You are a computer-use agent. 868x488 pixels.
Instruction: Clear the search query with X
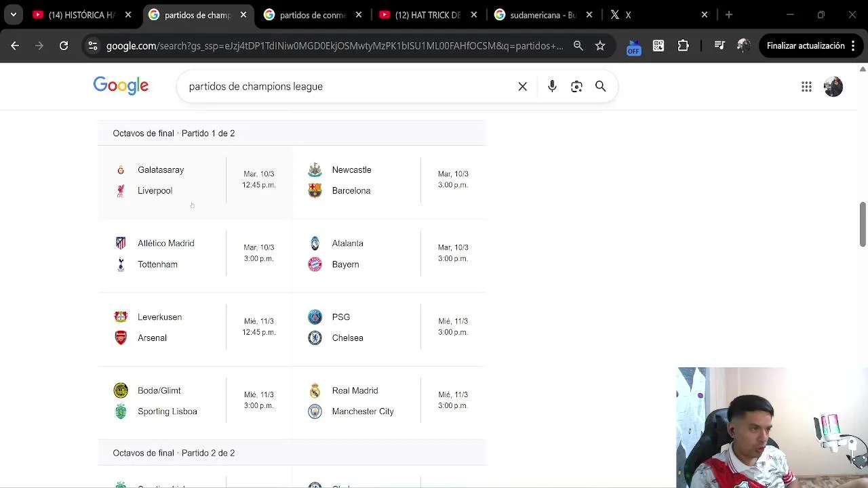tap(523, 87)
